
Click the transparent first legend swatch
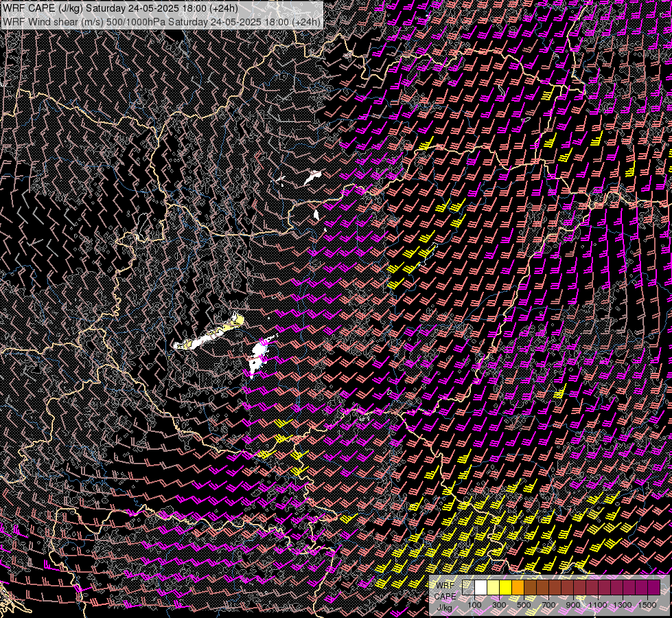point(468,587)
